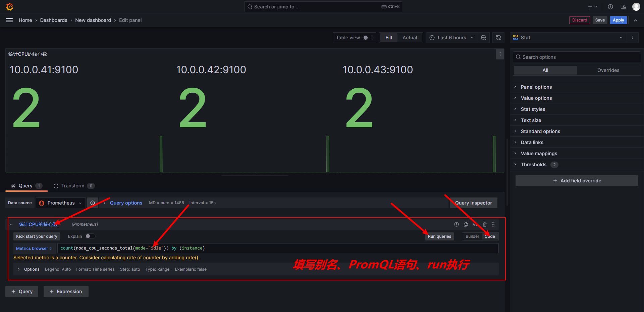Select the Overrides options filter
The image size is (644, 312).
tap(608, 70)
